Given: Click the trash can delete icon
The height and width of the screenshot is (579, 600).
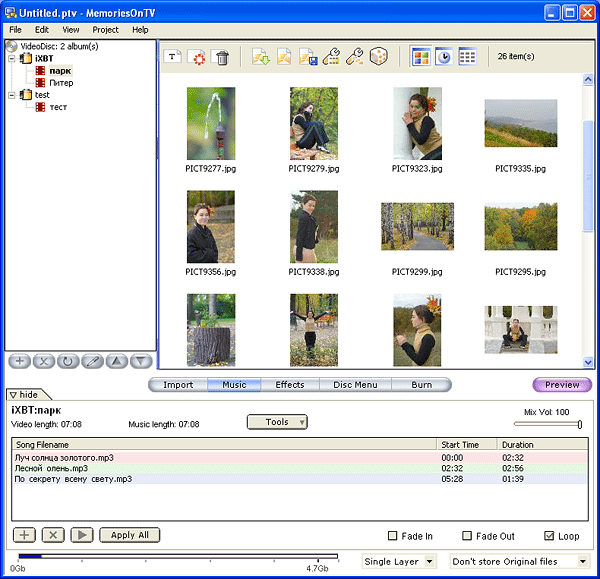Looking at the screenshot, I should pyautogui.click(x=222, y=57).
